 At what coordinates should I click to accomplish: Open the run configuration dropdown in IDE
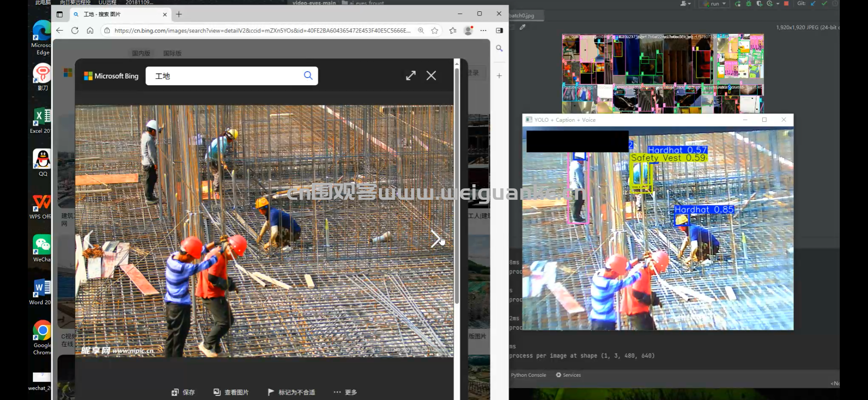[x=714, y=4]
